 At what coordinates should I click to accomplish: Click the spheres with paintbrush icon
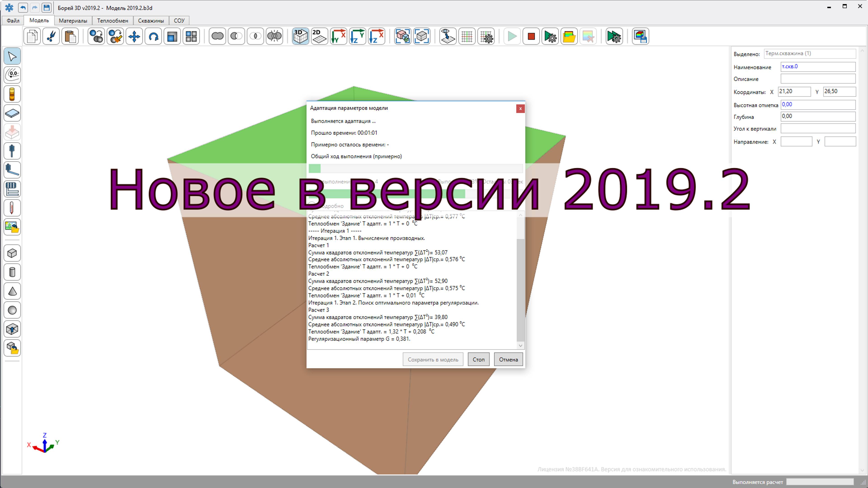pos(115,36)
